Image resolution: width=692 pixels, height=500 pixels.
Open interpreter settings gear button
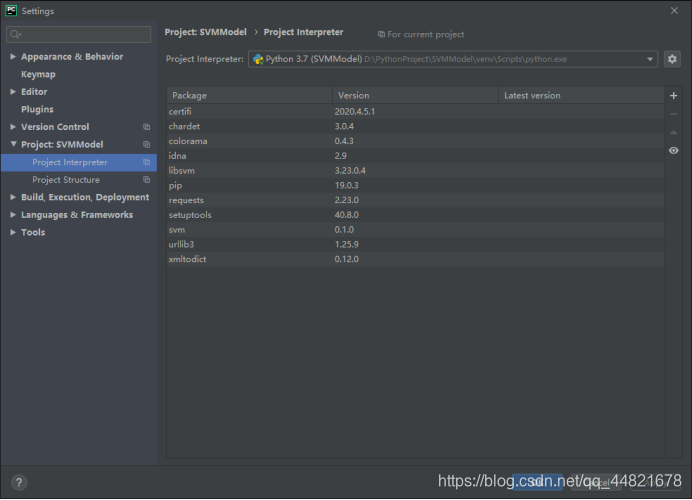coord(672,59)
